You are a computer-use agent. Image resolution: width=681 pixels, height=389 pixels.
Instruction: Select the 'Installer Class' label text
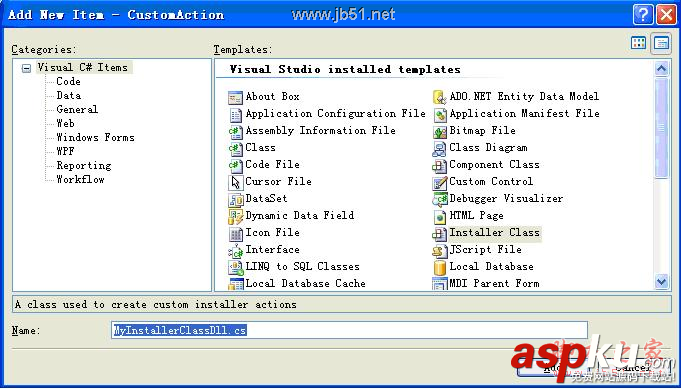(x=494, y=233)
